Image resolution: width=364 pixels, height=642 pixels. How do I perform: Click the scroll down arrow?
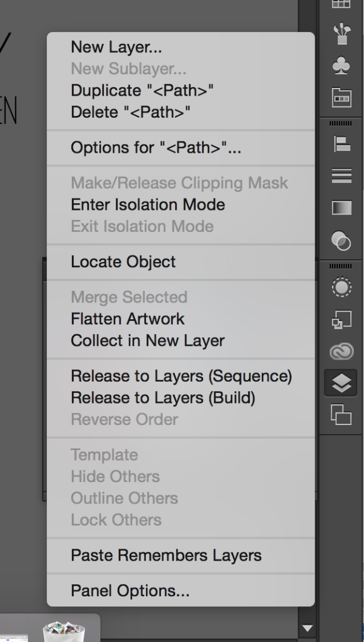pos(307,628)
